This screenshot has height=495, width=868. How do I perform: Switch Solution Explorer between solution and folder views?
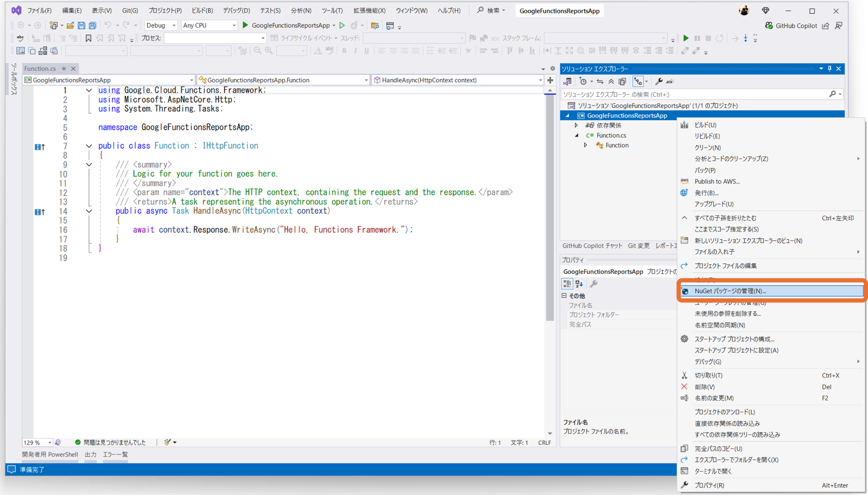pos(567,81)
